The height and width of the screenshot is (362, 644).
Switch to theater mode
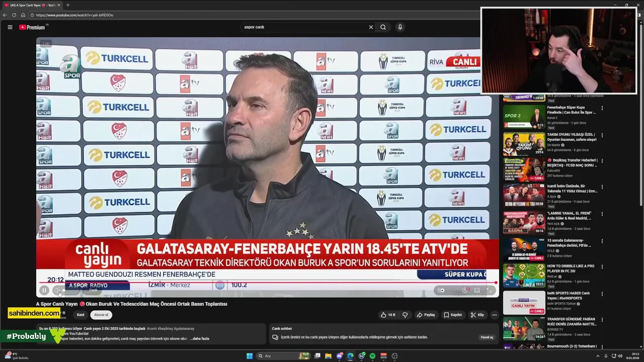point(477,290)
